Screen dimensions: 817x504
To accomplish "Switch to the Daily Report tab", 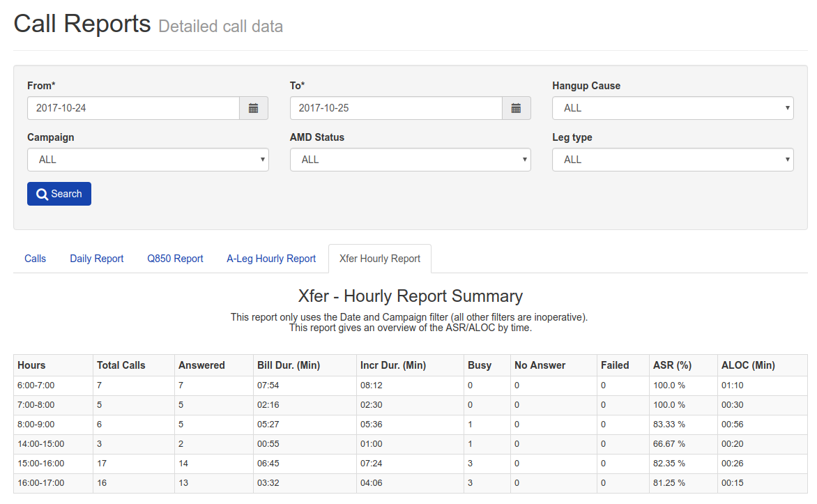I will pos(96,259).
